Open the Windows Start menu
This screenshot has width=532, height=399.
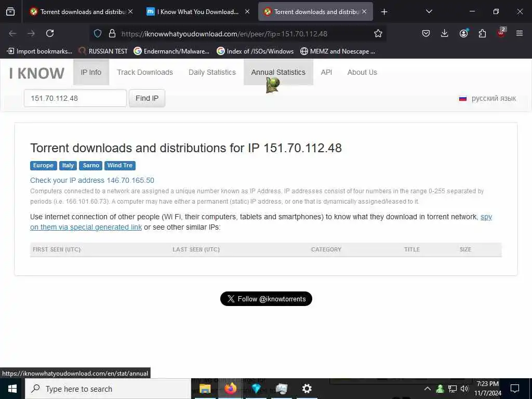point(12,389)
